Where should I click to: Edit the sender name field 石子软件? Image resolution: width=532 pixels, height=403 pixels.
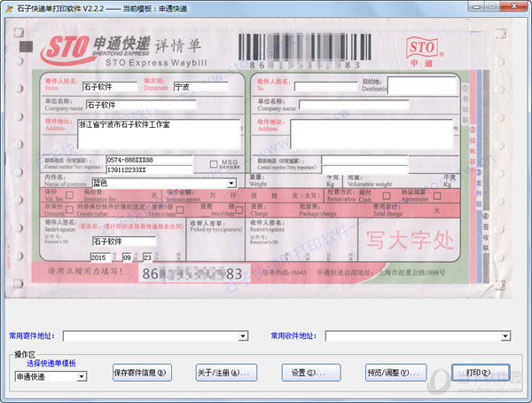tap(110, 87)
